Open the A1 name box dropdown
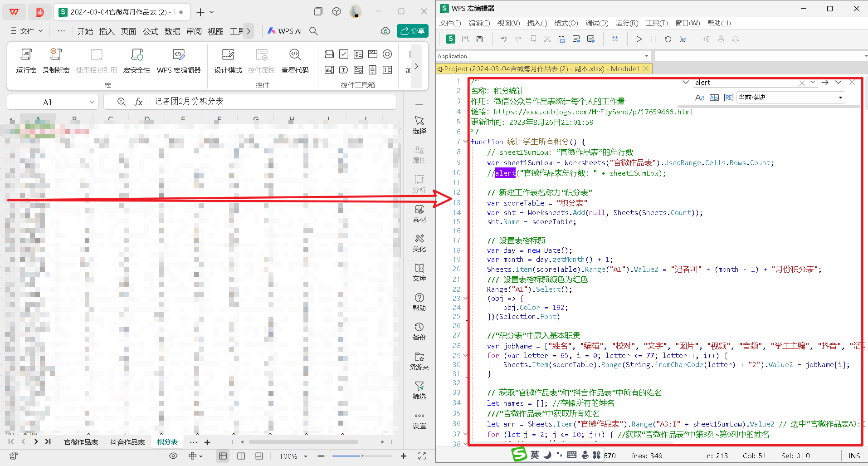 [92, 102]
